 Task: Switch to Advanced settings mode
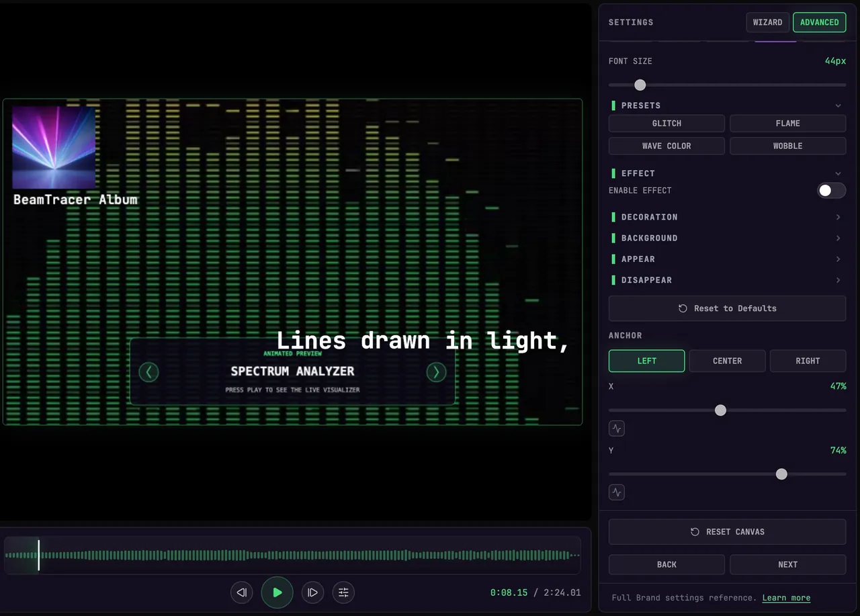(819, 22)
